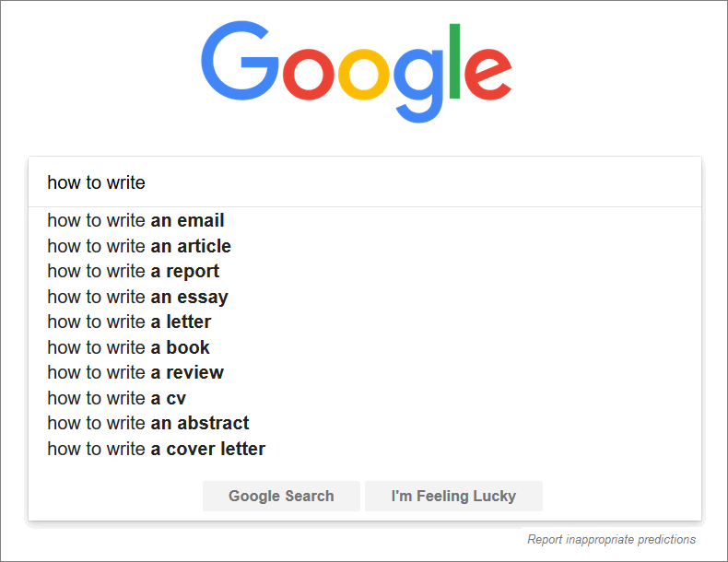This screenshot has width=728, height=562.
Task: Select suggestion 'how to write a letter'
Action: [365, 322]
